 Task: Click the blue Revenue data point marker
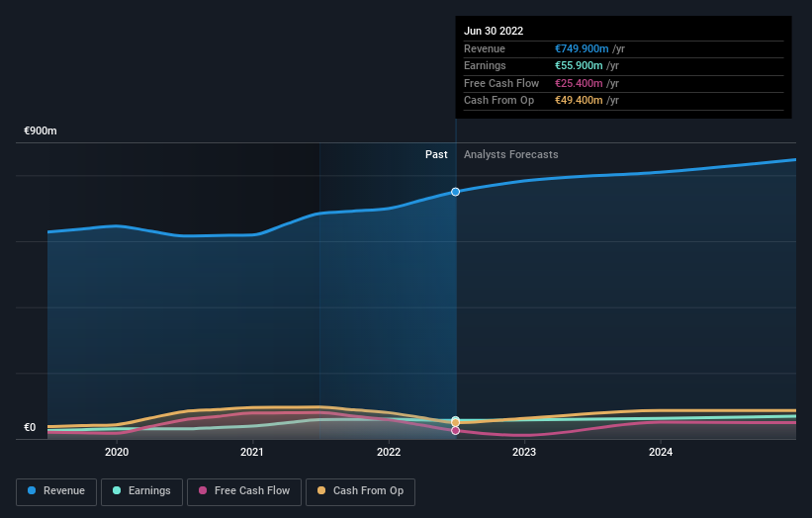tap(455, 192)
